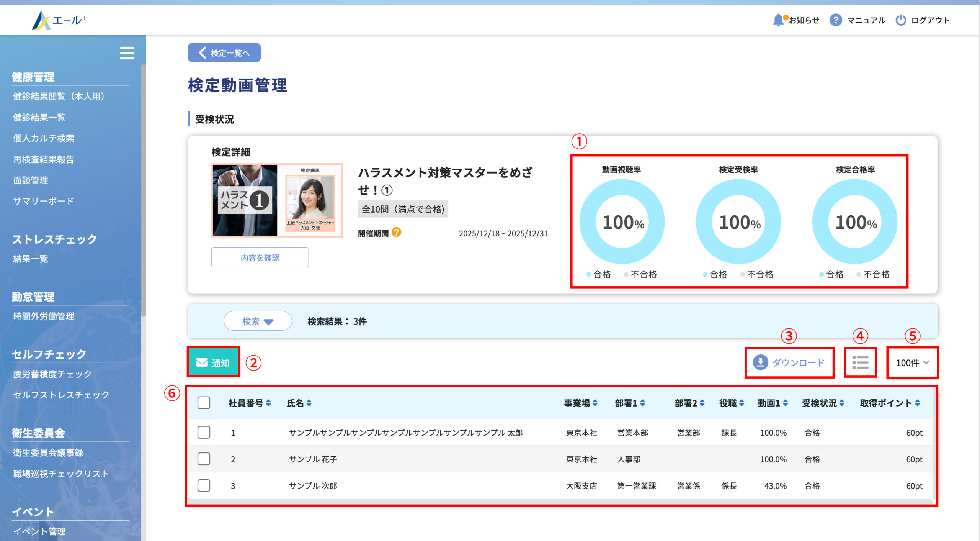Open the 100件 page-size dropdown
The image size is (980, 541).
(912, 362)
